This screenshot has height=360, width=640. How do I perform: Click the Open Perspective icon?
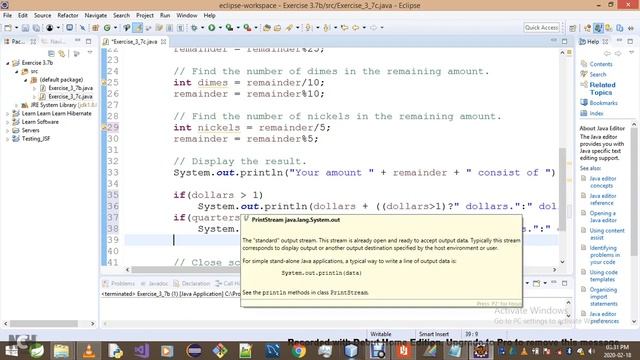point(573,28)
